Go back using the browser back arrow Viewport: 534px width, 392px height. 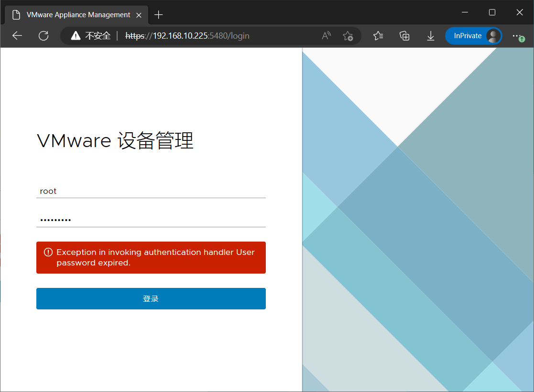tap(17, 36)
